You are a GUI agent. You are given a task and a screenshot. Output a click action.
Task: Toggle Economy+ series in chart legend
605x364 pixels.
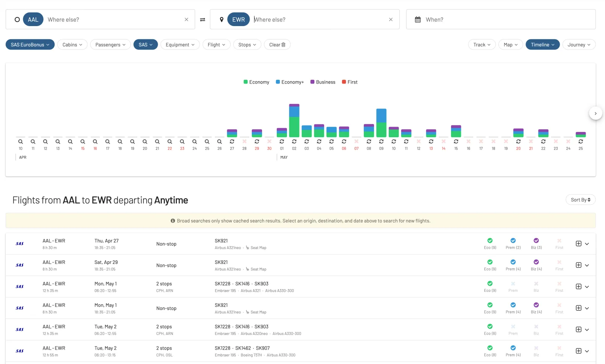pos(290,82)
